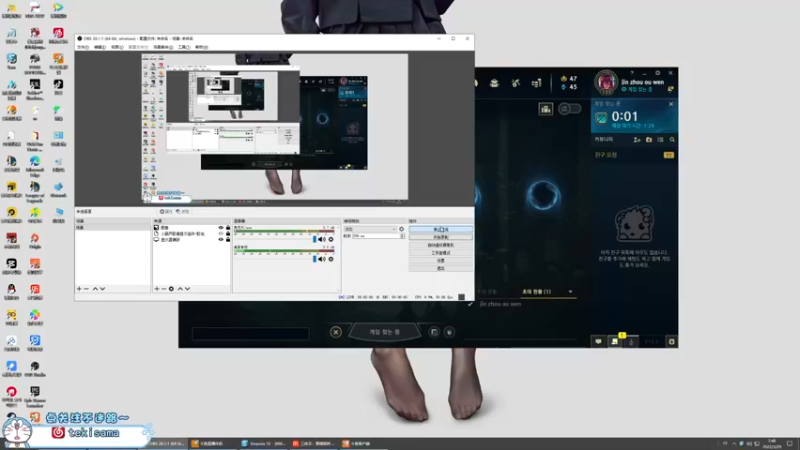Open transition properties gear icon

pyautogui.click(x=402, y=229)
